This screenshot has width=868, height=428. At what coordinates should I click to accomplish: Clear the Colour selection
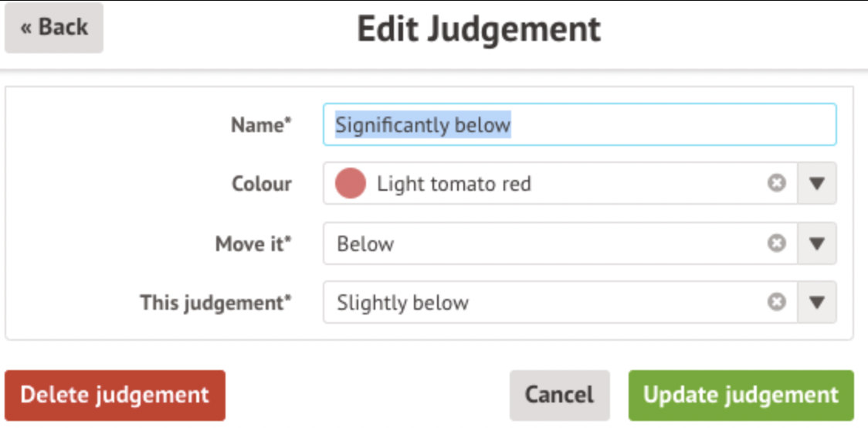point(776,183)
